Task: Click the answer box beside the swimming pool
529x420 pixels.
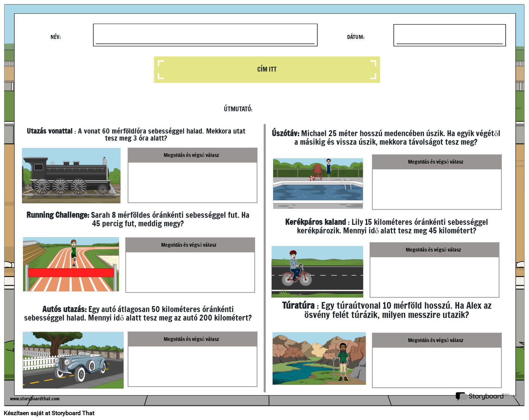Action: click(437, 189)
